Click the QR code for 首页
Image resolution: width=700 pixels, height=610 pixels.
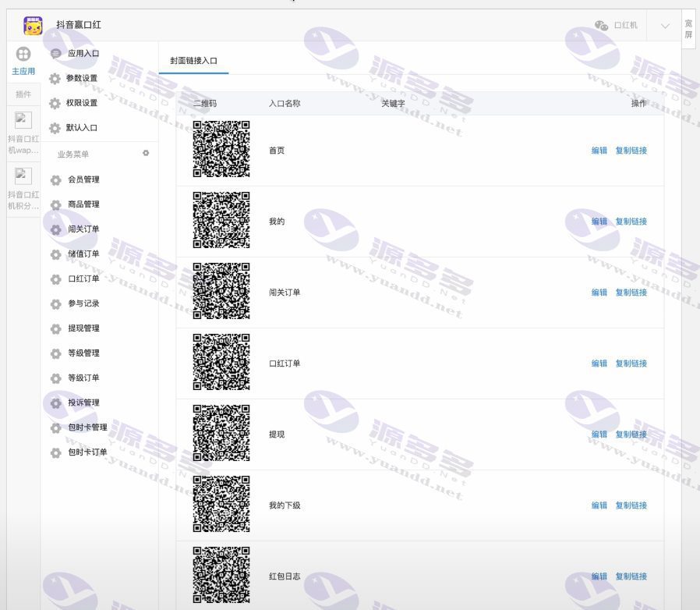tap(221, 149)
